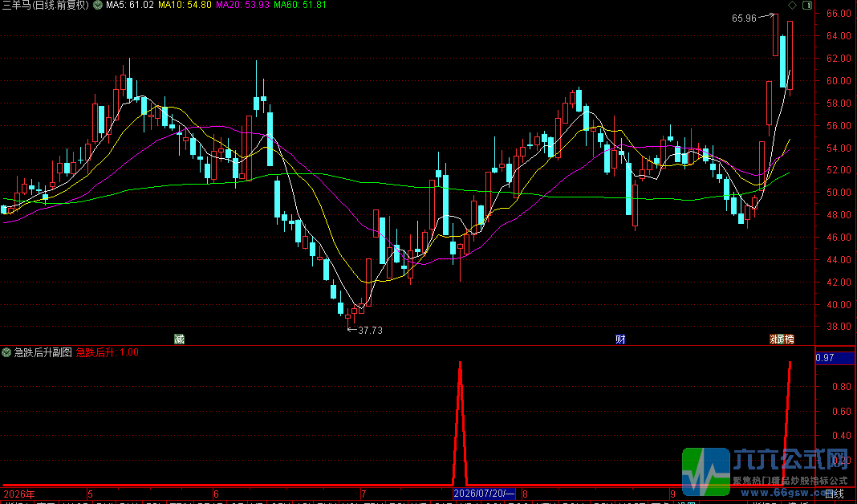The width and height of the screenshot is (857, 504).
Task: Select the MA60: 51.81 indicator label
Action: pyautogui.click(x=300, y=5)
